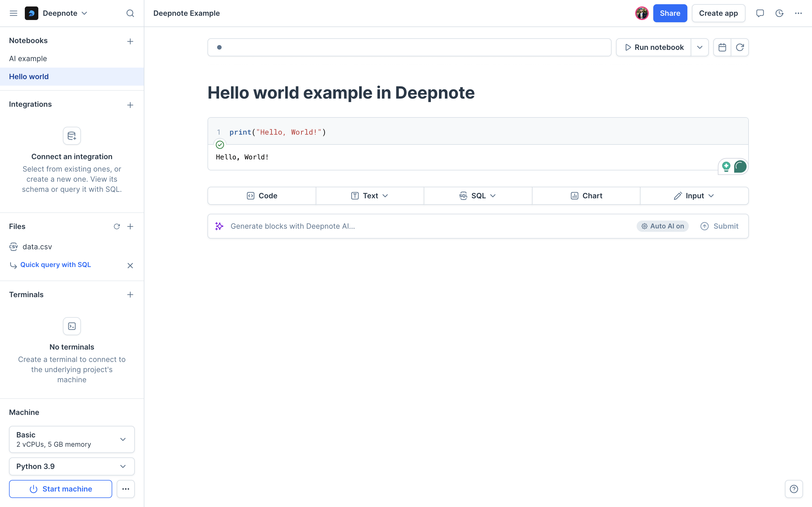Open the Basic machine dropdown
The image size is (812, 507).
pos(71,439)
